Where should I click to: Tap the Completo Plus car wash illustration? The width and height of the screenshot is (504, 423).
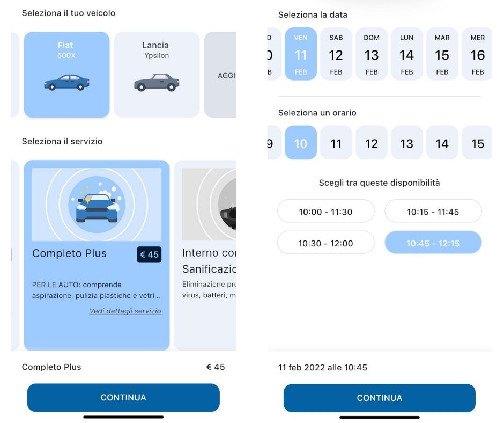[97, 204]
